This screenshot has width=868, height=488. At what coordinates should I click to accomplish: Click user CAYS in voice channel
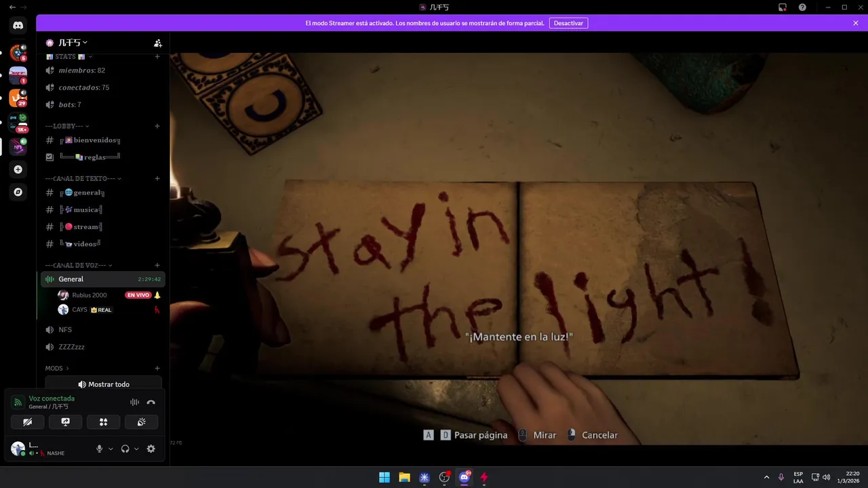79,310
